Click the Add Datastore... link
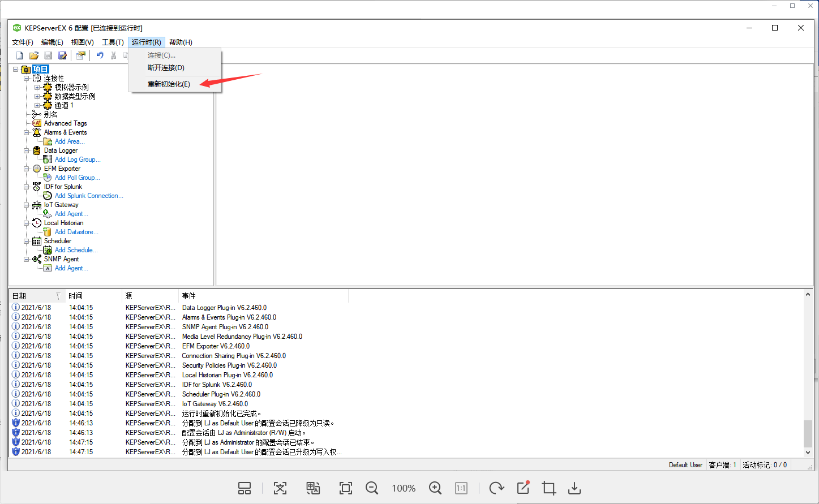 click(76, 232)
